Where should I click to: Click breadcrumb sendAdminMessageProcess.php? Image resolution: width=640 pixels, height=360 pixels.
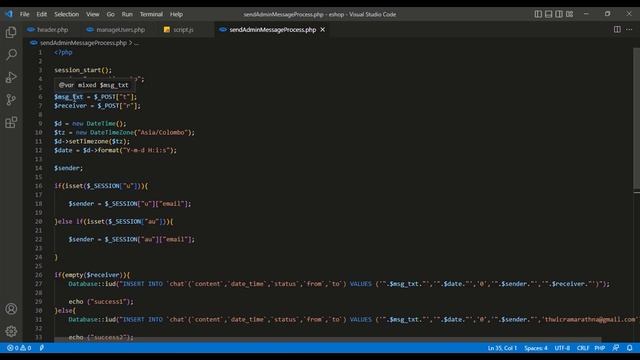point(83,42)
